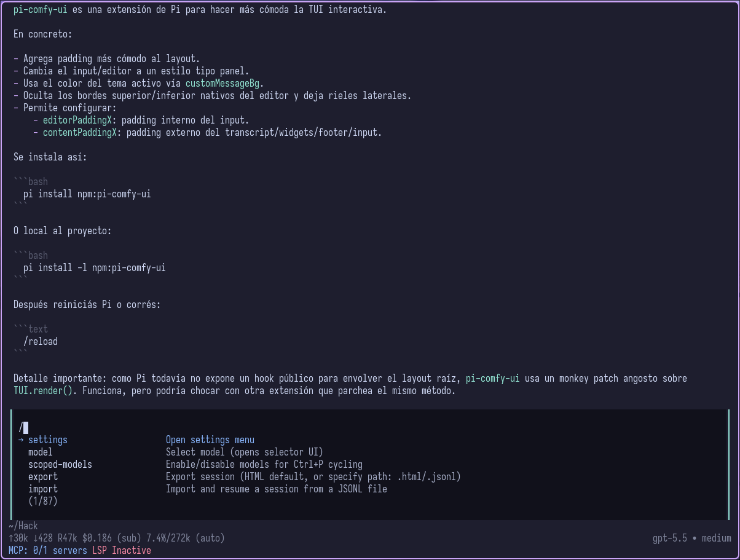Click the slash input field with cursor
The image size is (740, 560).
369,428
